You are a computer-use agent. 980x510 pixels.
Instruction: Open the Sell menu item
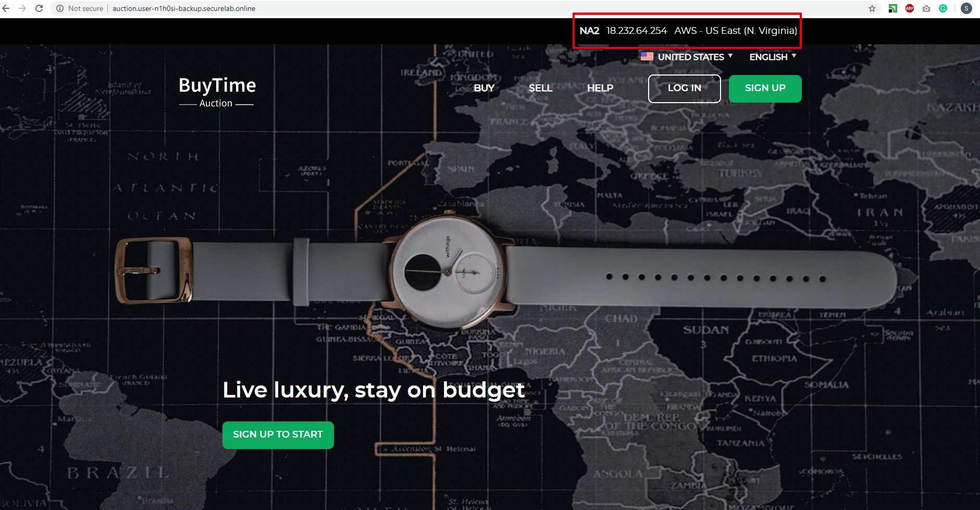click(x=541, y=88)
